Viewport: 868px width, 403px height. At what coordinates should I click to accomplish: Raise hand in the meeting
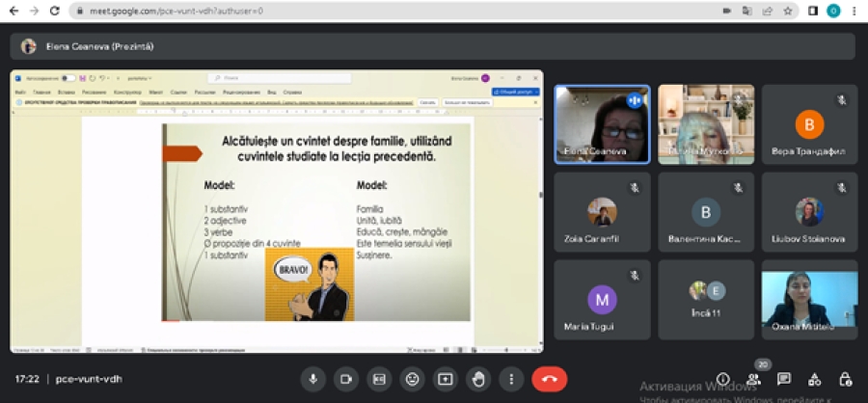click(478, 379)
